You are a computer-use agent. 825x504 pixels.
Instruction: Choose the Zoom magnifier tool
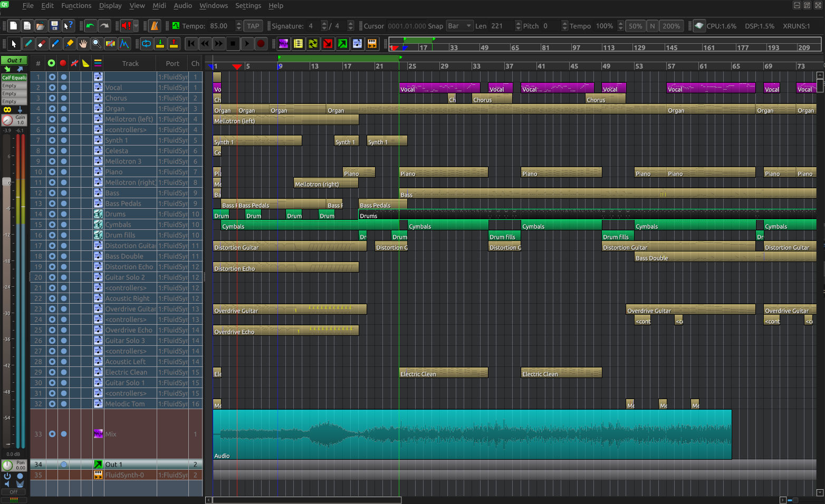point(97,44)
